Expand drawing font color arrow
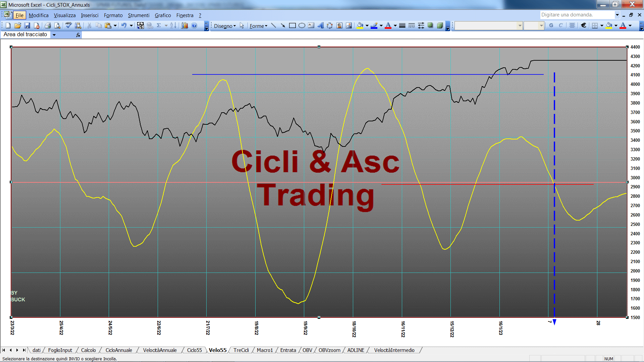This screenshot has height=362, width=644. (x=395, y=25)
